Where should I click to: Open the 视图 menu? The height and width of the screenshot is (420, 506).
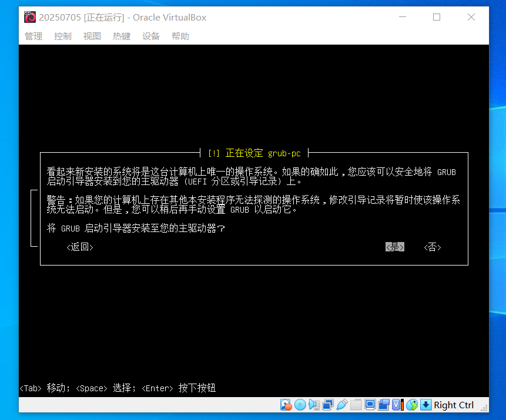point(92,36)
